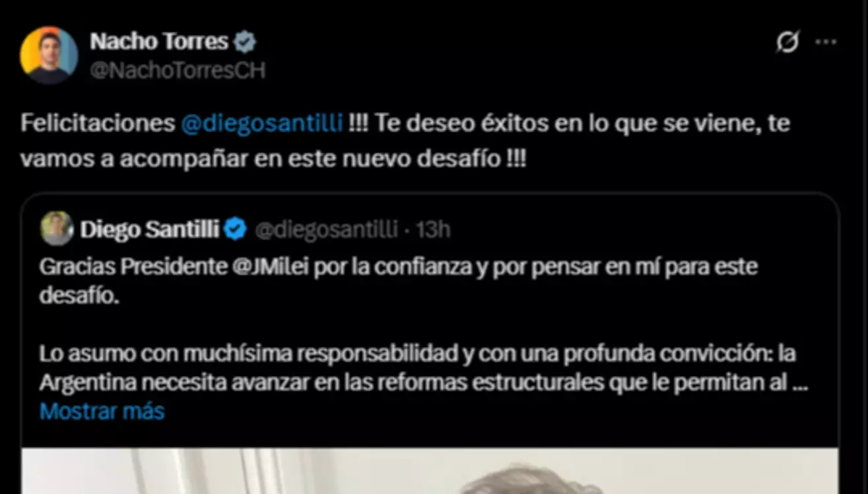This screenshot has height=494, width=868.
Task: Click verified badge next to Nacho Torres
Action: click(246, 42)
